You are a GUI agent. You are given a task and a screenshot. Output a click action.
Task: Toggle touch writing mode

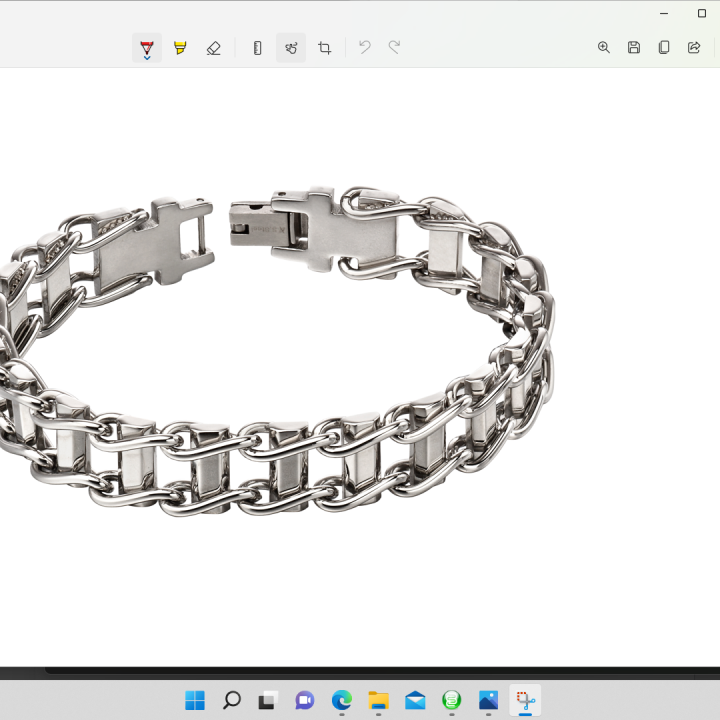291,47
